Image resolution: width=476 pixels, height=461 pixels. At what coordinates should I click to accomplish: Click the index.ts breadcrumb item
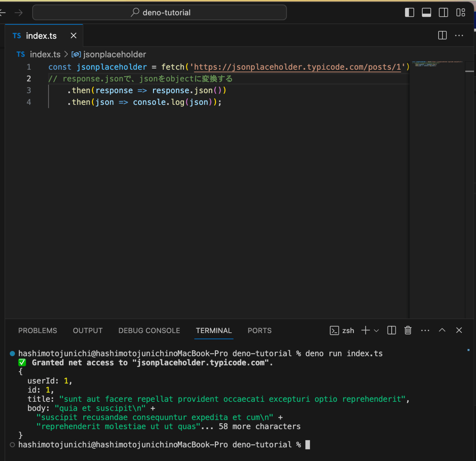click(x=45, y=54)
